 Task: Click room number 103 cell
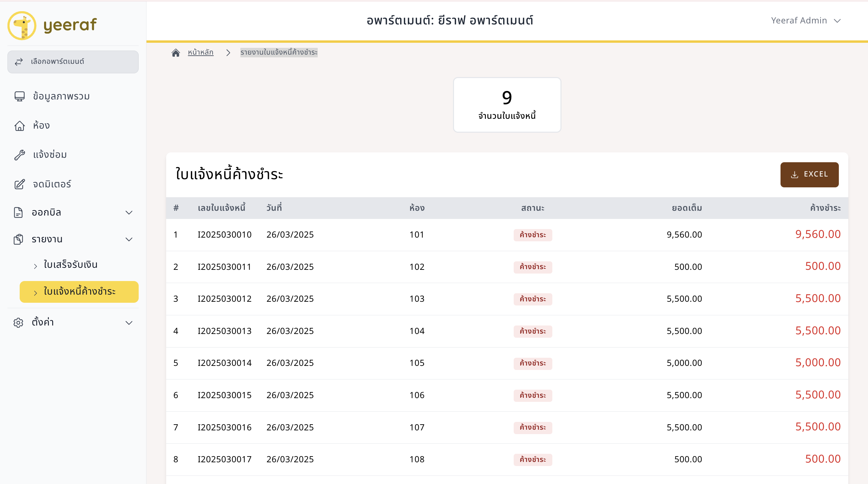(417, 299)
